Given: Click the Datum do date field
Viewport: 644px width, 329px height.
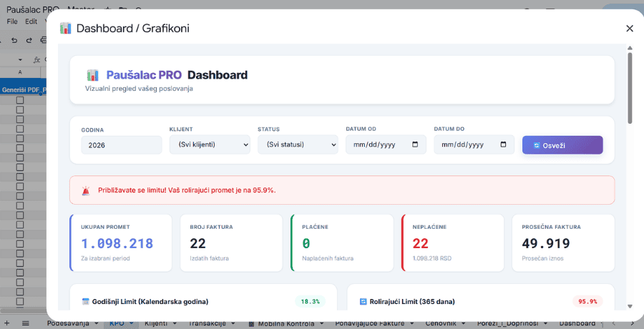Looking at the screenshot, I should 474,144.
